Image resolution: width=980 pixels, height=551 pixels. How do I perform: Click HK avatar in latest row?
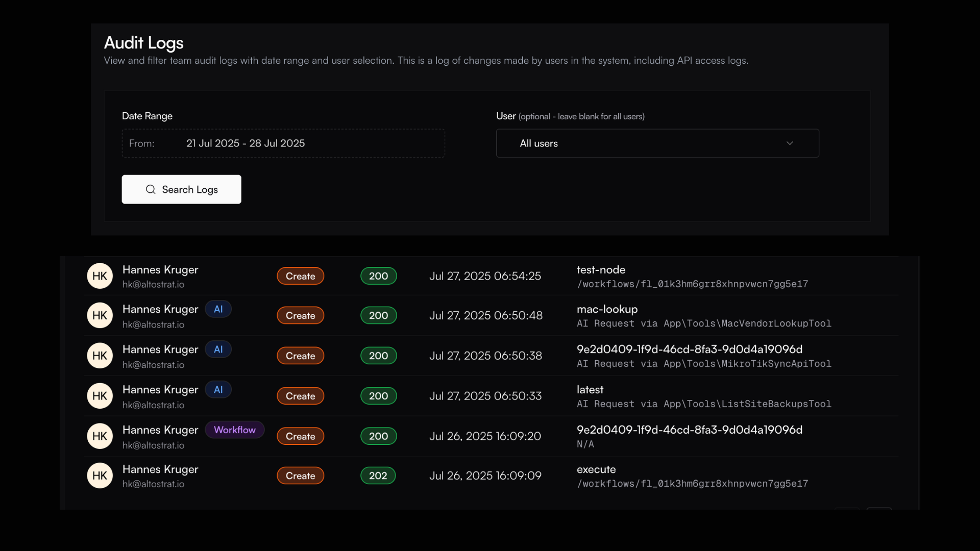[100, 396]
